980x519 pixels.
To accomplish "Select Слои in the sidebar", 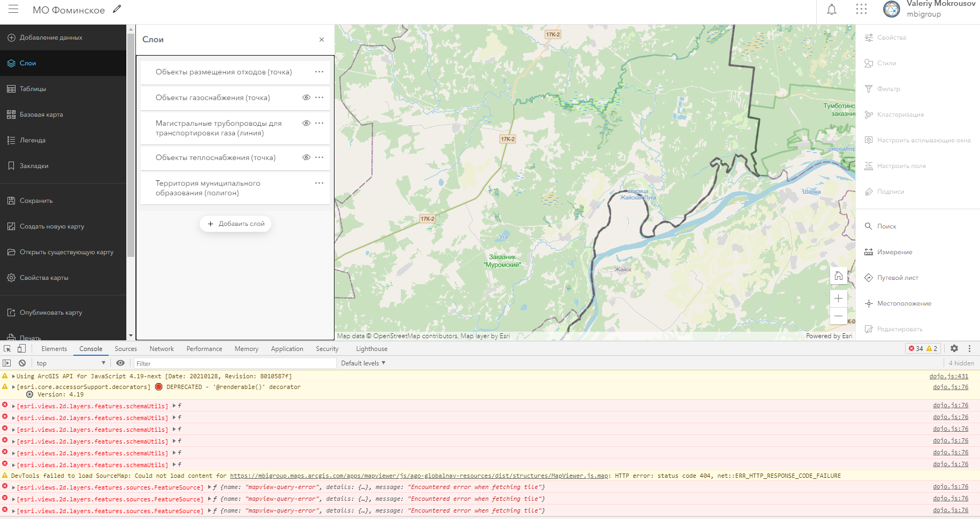I will pyautogui.click(x=63, y=63).
